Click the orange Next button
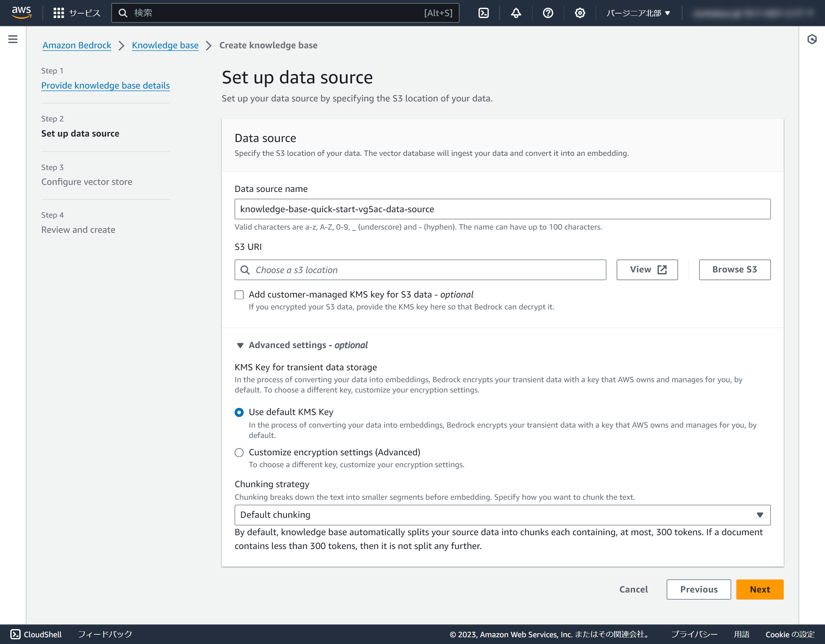Image resolution: width=825 pixels, height=644 pixels. pos(759,589)
